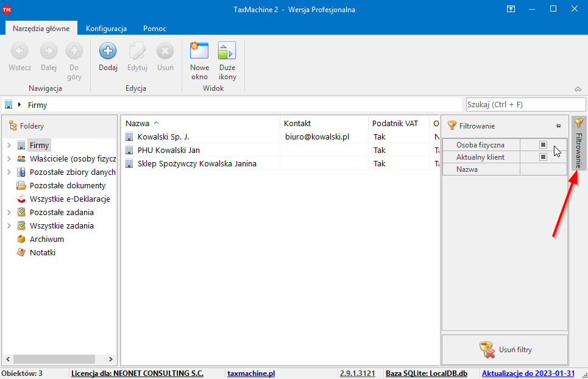
Task: Click the Szukaj search field
Action: click(x=525, y=104)
